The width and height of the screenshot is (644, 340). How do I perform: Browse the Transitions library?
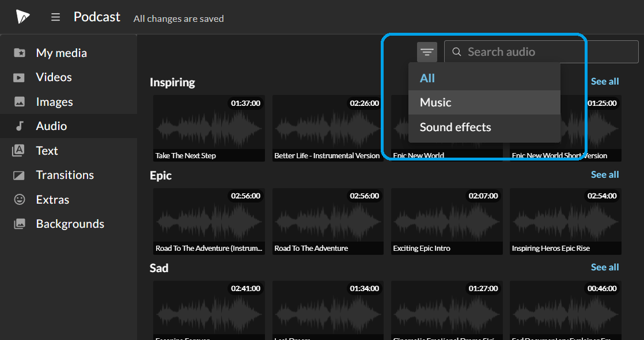click(x=65, y=175)
